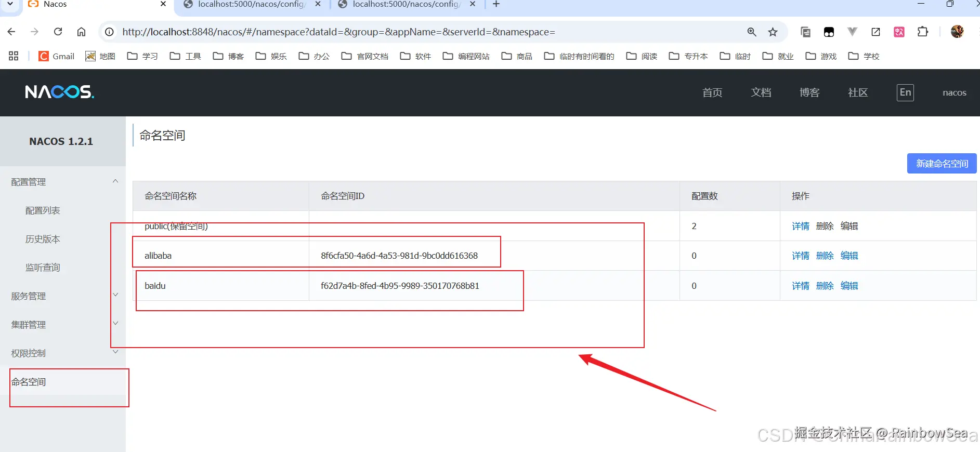The width and height of the screenshot is (980, 452).
Task: View site information icon in address bar
Action: pos(109,32)
